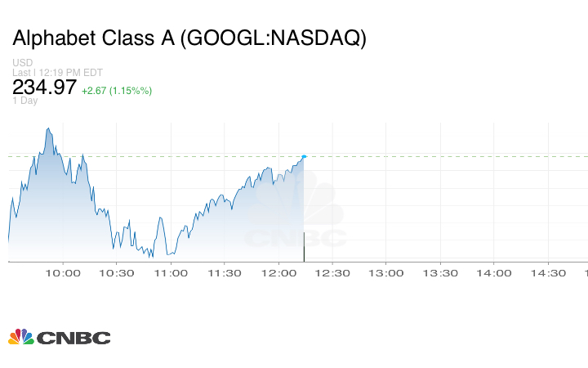Click the green +2.67 (1.15%) change
Viewport: 588px width, 368px height.
click(117, 90)
